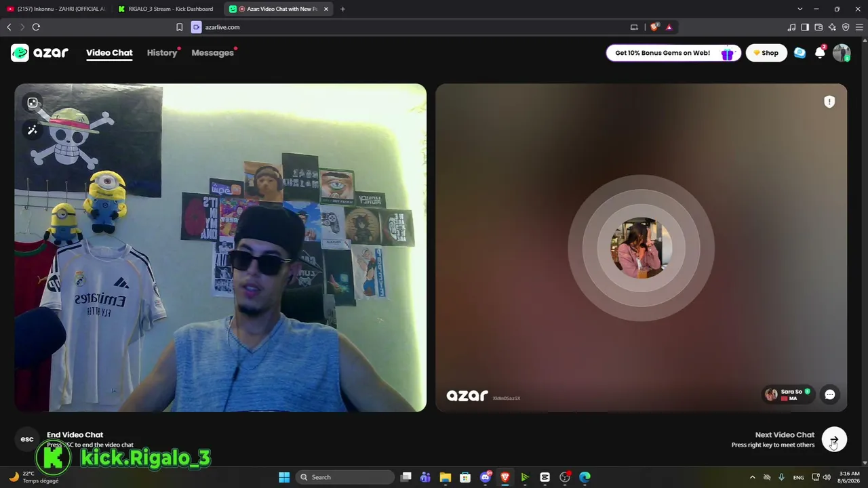Open the Brave VPN shield icon
The width and height of the screenshot is (868, 488).
coord(846,27)
